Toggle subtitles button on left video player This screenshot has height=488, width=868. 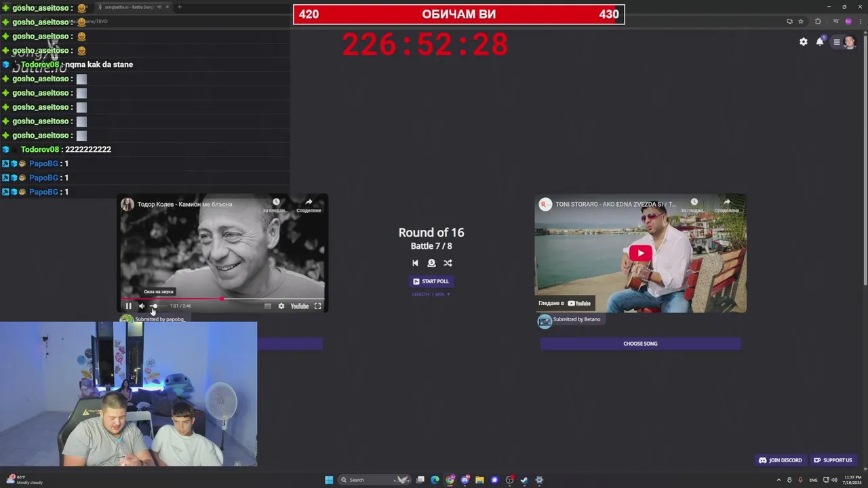point(268,306)
